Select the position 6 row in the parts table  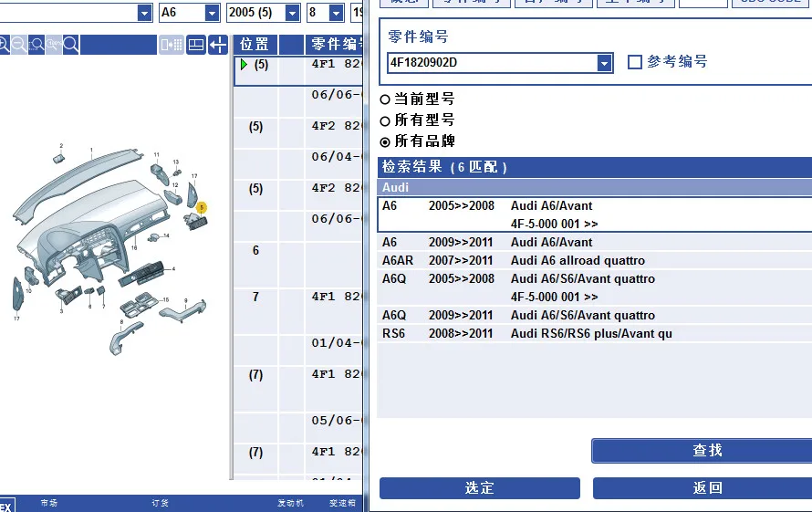click(x=298, y=266)
